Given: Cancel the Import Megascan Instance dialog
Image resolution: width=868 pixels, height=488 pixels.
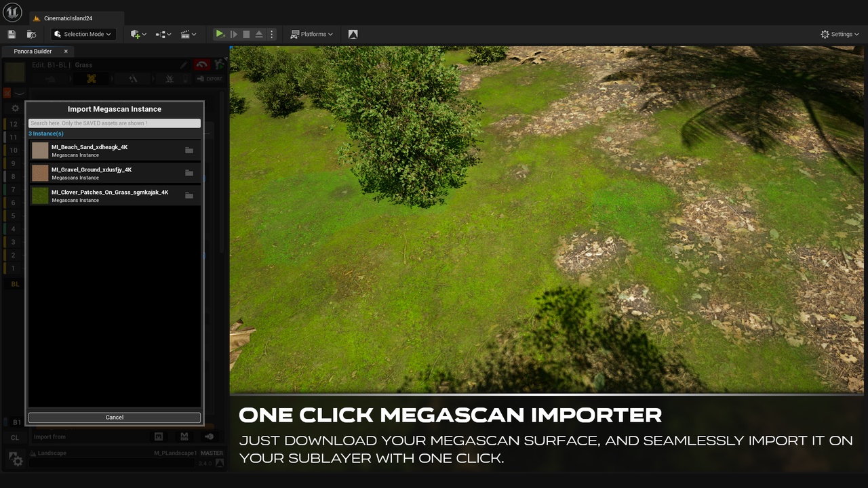Looking at the screenshot, I should pos(115,418).
